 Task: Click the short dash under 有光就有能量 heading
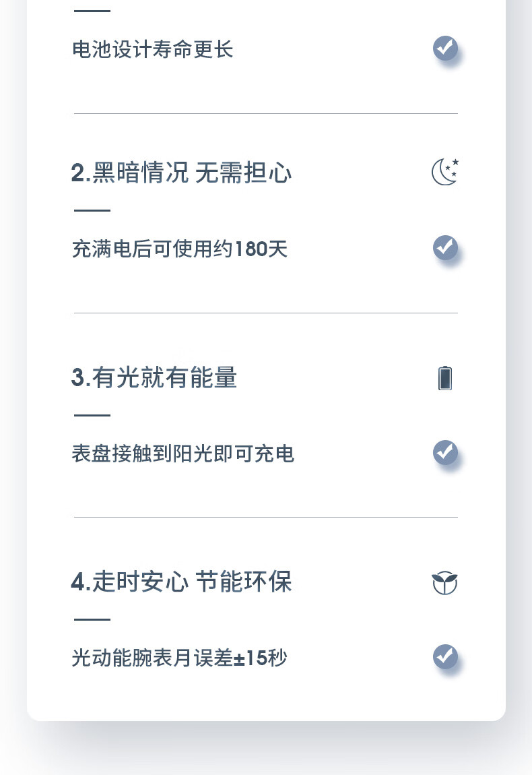92,415
